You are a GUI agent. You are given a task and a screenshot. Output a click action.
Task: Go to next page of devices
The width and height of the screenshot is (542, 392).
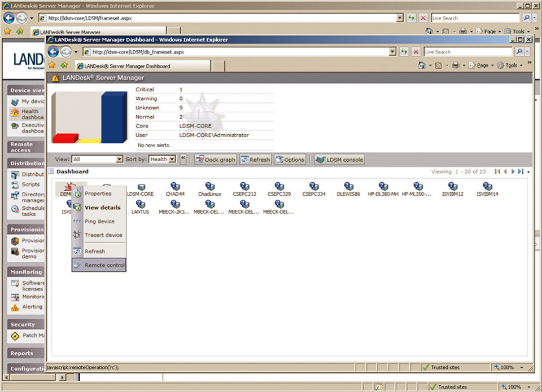point(513,171)
